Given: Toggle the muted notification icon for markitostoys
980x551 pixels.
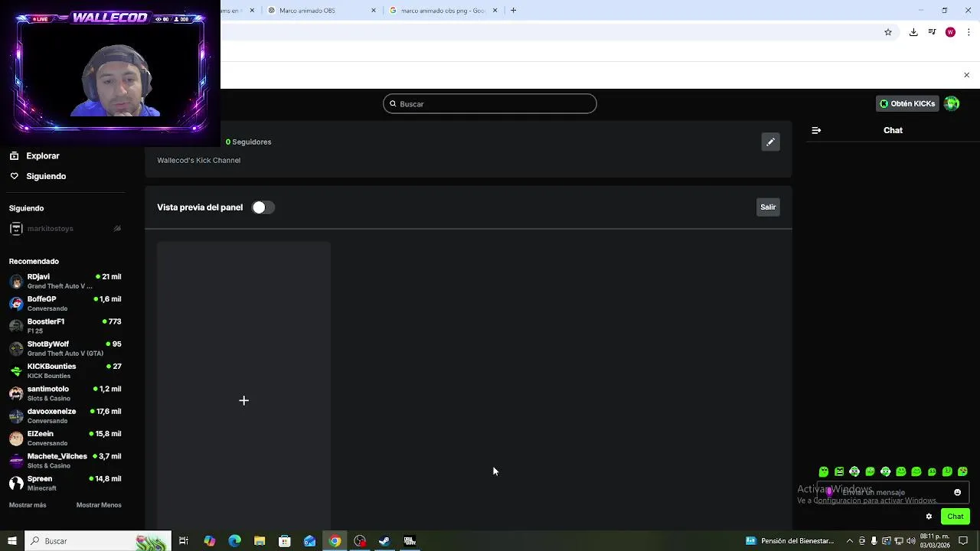Looking at the screenshot, I should click(x=117, y=229).
